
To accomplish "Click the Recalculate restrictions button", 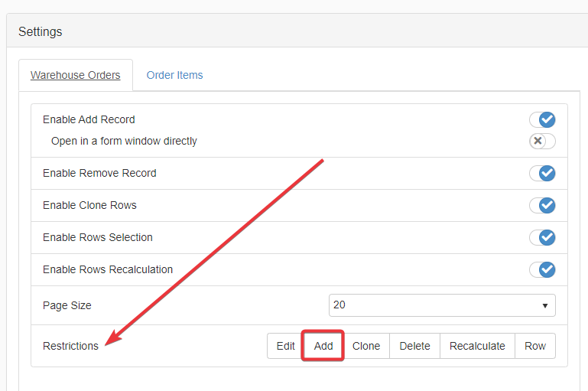I will (477, 346).
